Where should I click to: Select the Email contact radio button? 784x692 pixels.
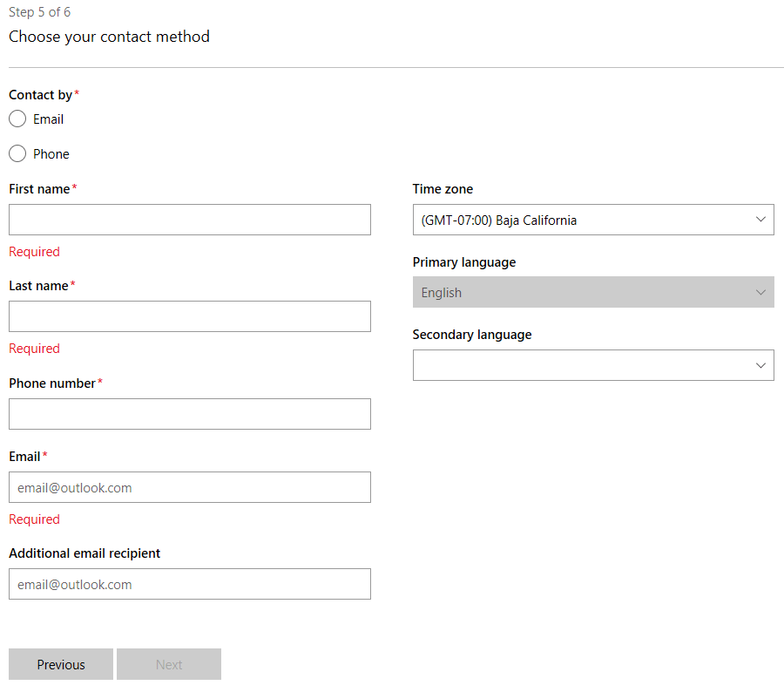(x=17, y=119)
